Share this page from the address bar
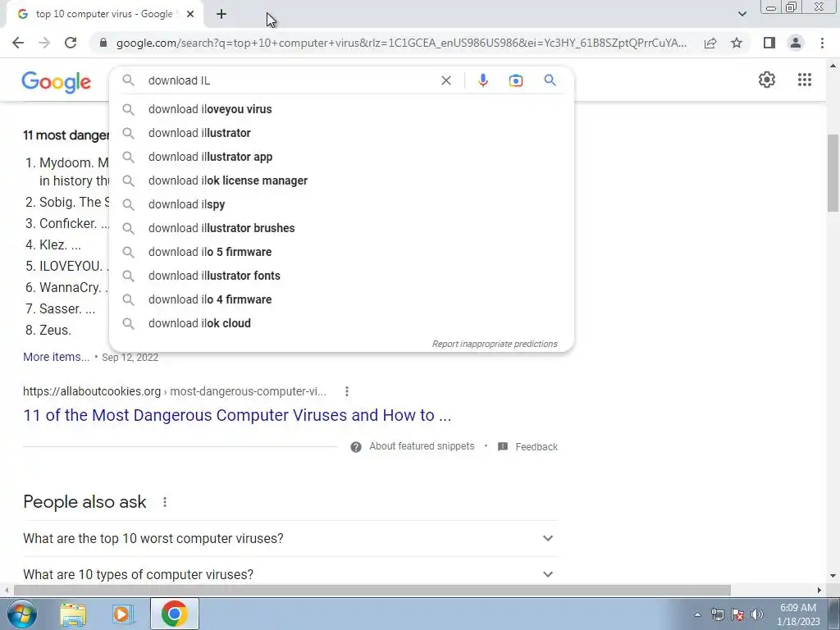The height and width of the screenshot is (630, 840). coord(710,43)
